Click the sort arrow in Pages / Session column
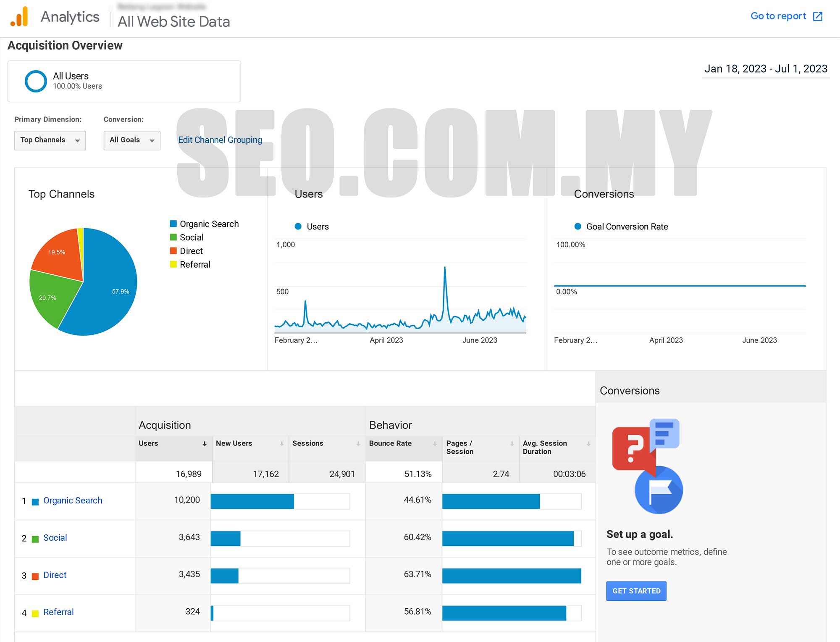Viewport: 840px width, 642px height. pyautogui.click(x=512, y=444)
